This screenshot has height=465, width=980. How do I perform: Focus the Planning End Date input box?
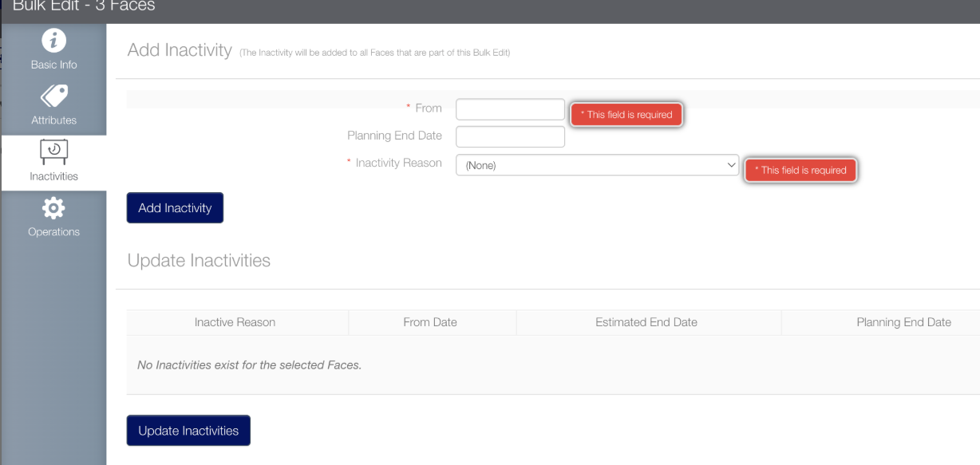pos(510,136)
